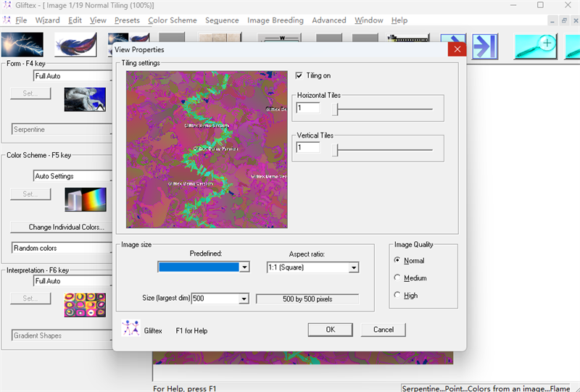Screen dimensions: 580x392
Task: Minimize the inner document window
Action: click(552, 21)
